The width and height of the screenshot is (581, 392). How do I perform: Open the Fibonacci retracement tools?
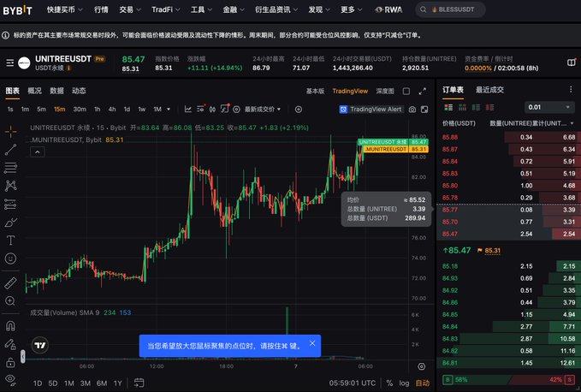[11, 168]
